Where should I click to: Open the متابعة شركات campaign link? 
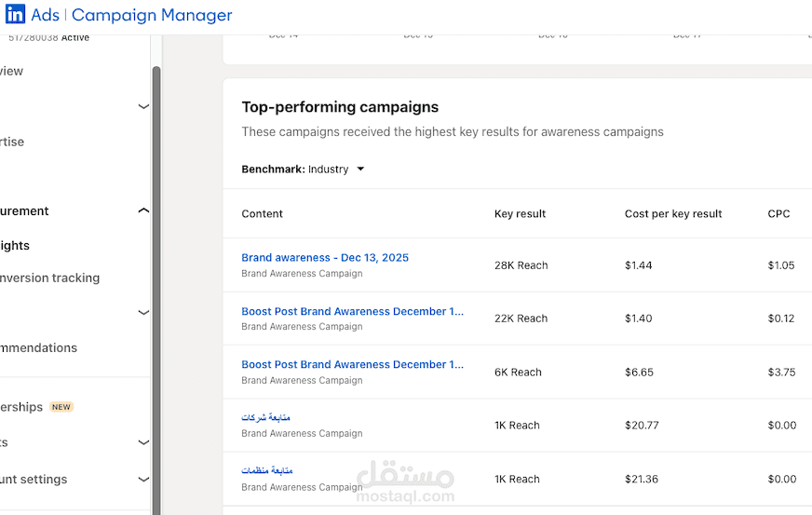click(x=265, y=417)
